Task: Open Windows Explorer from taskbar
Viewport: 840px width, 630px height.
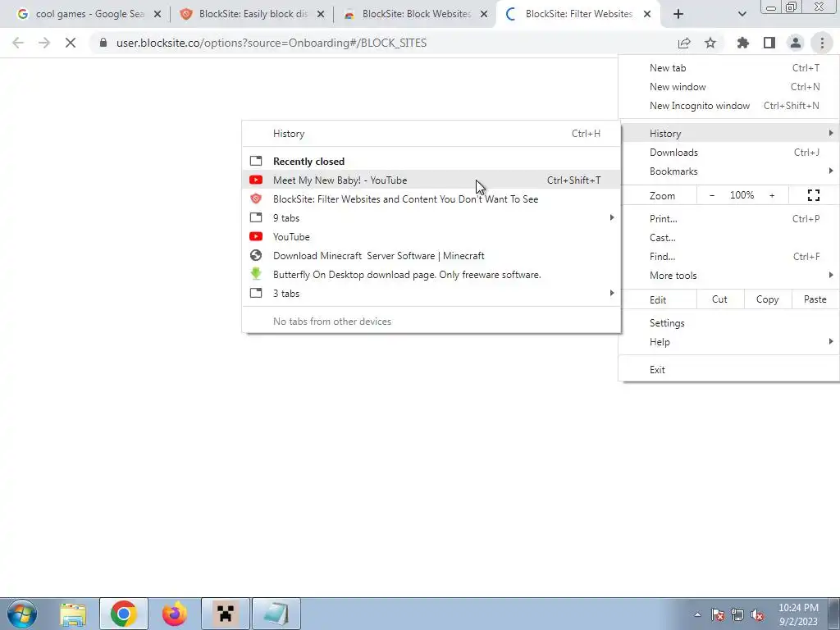Action: point(73,614)
